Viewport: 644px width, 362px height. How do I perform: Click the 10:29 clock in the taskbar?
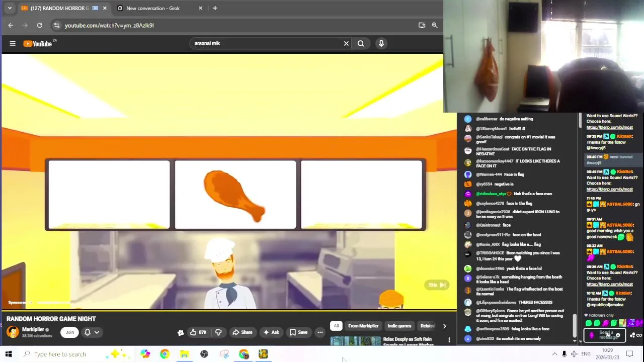point(607,350)
